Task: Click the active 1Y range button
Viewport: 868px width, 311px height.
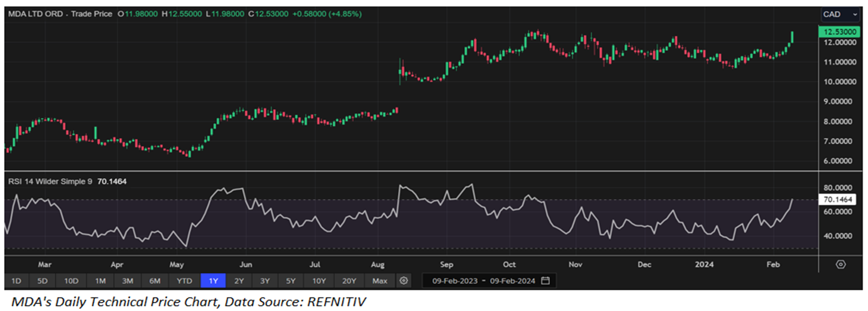Action: [213, 281]
